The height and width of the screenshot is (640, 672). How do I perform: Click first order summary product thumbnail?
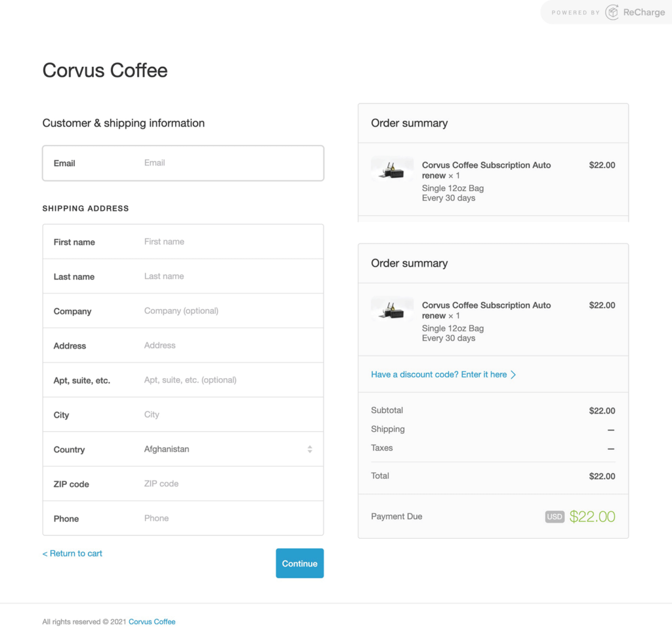(392, 171)
